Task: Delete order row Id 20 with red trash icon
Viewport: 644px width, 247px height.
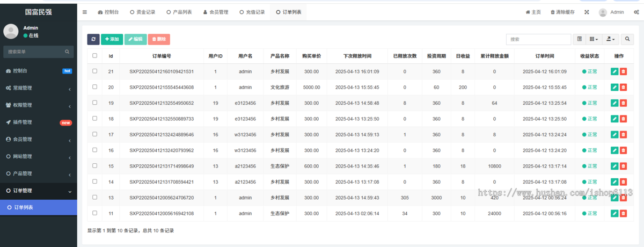Action: coord(623,88)
